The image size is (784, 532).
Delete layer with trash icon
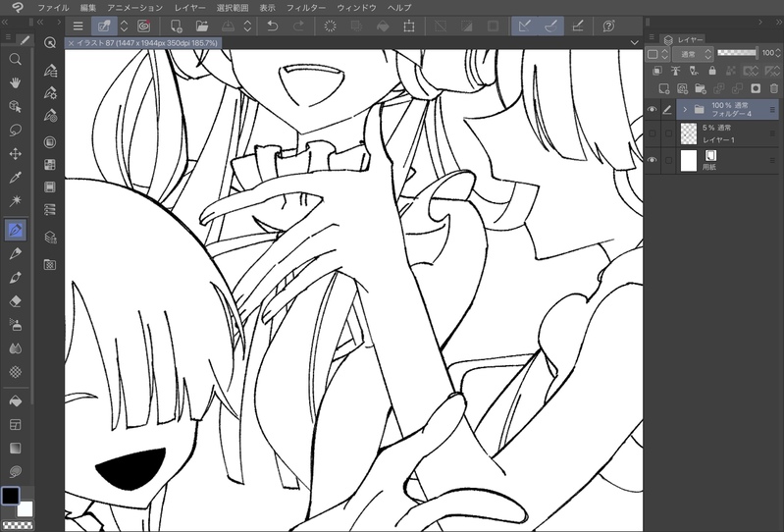pyautogui.click(x=774, y=89)
